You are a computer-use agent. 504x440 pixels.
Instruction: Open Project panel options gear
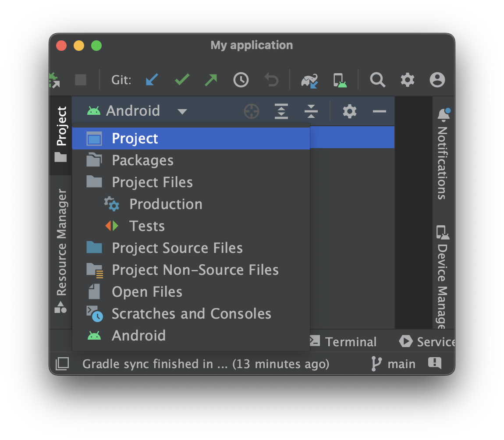(349, 111)
